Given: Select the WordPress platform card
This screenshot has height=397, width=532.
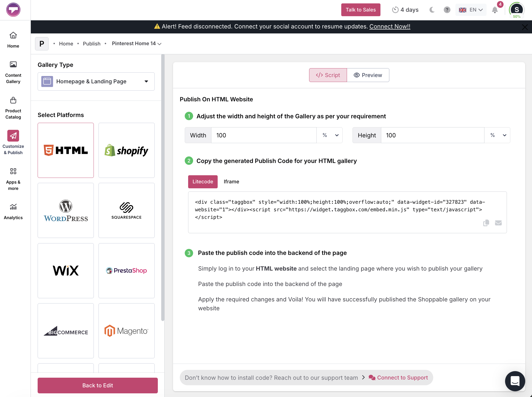Looking at the screenshot, I should click(x=66, y=210).
